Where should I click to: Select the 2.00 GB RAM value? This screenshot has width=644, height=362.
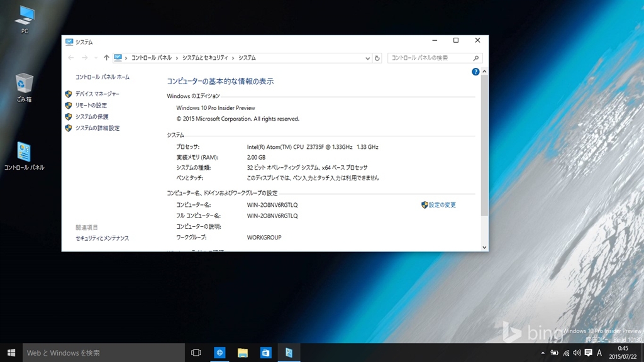(257, 157)
